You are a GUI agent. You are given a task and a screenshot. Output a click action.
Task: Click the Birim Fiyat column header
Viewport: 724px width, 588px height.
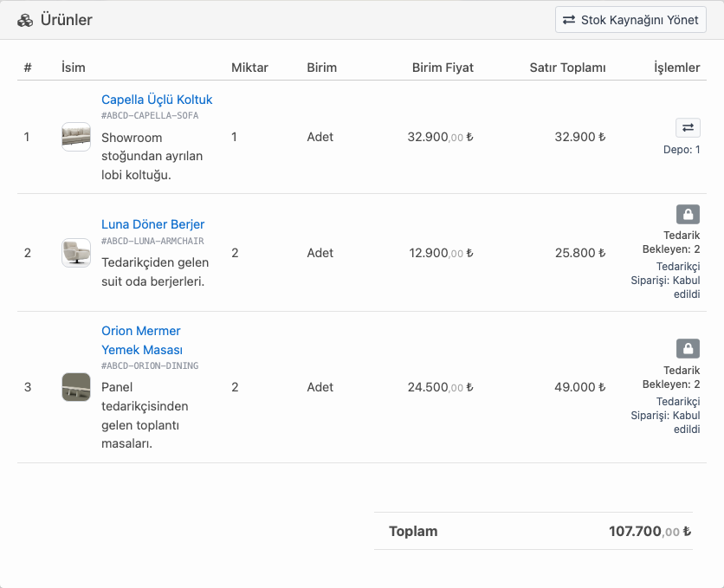(443, 68)
